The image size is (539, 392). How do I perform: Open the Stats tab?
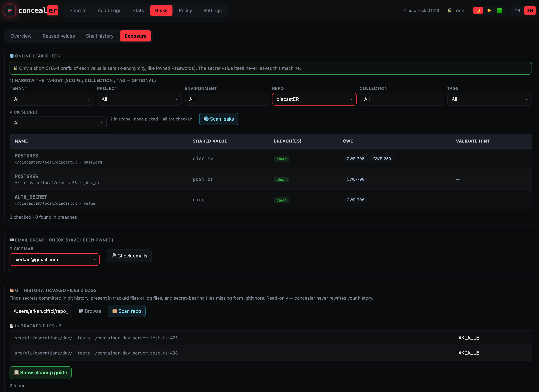click(x=138, y=10)
